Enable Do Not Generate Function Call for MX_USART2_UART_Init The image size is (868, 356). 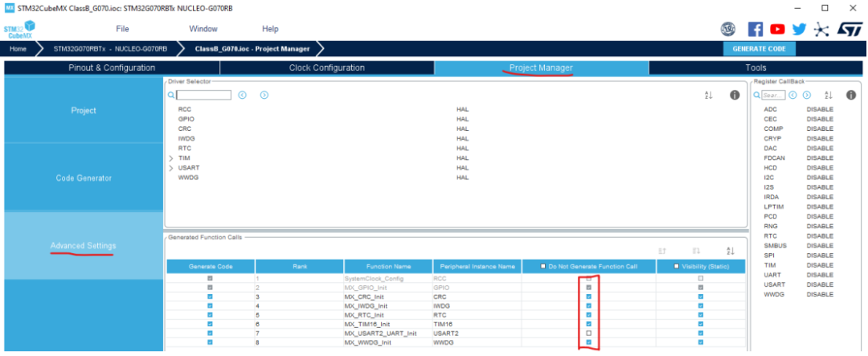(x=589, y=333)
